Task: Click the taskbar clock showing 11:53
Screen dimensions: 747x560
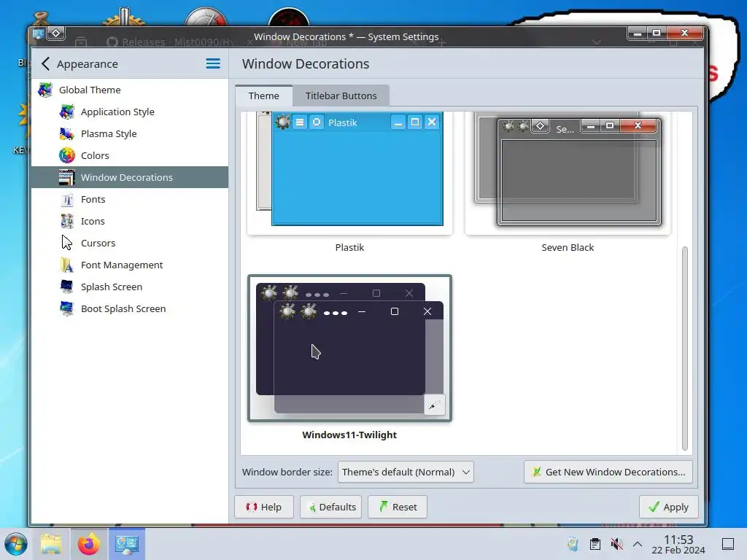Action: click(x=678, y=544)
